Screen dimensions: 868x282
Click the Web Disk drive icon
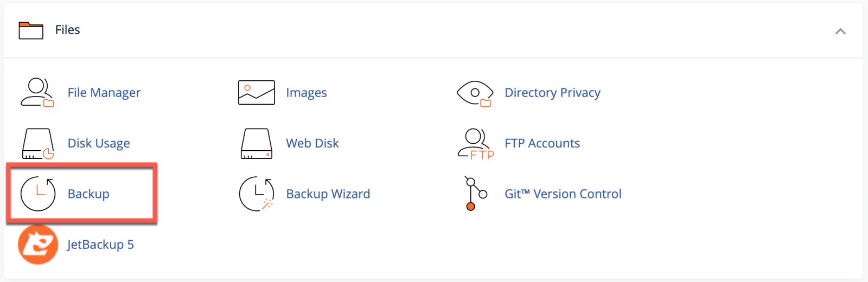[256, 144]
